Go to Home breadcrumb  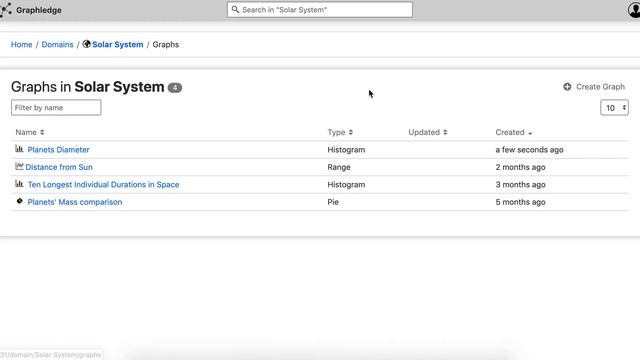[21, 44]
